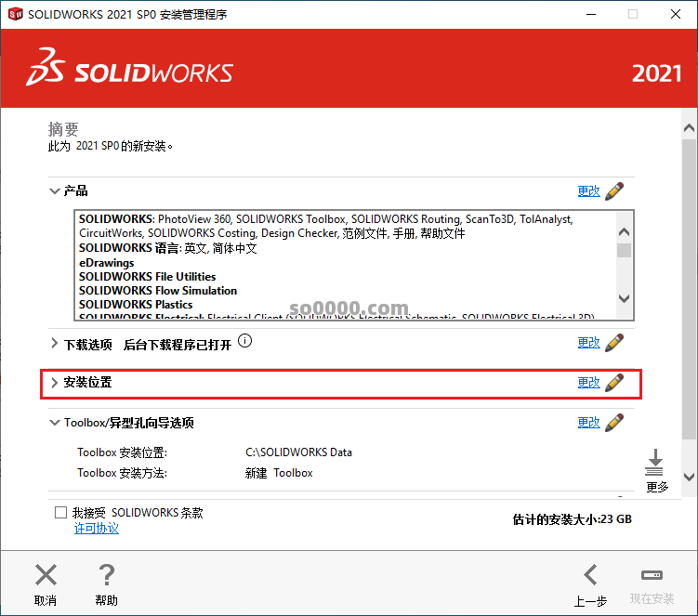Click the pencil icon for Toolbox options
Viewport: 698px width, 616px height.
614,423
